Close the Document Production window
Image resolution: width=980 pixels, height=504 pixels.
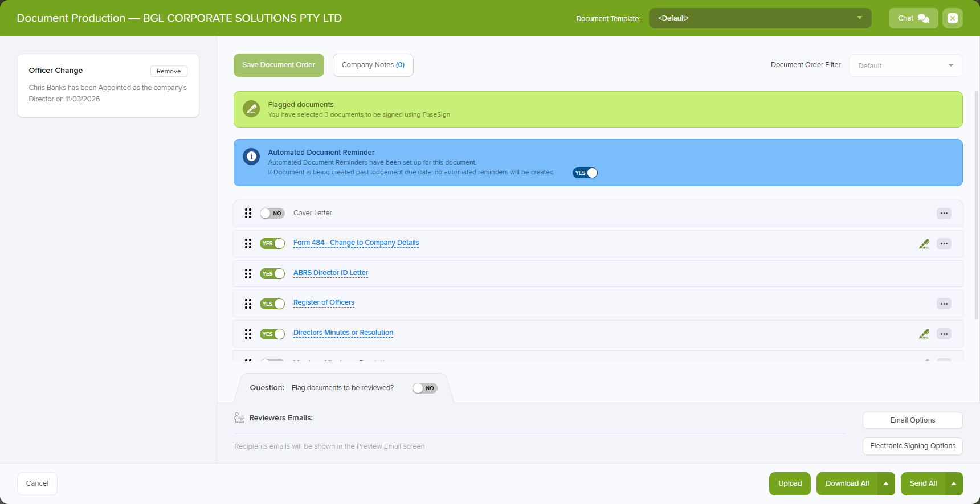[x=953, y=18]
